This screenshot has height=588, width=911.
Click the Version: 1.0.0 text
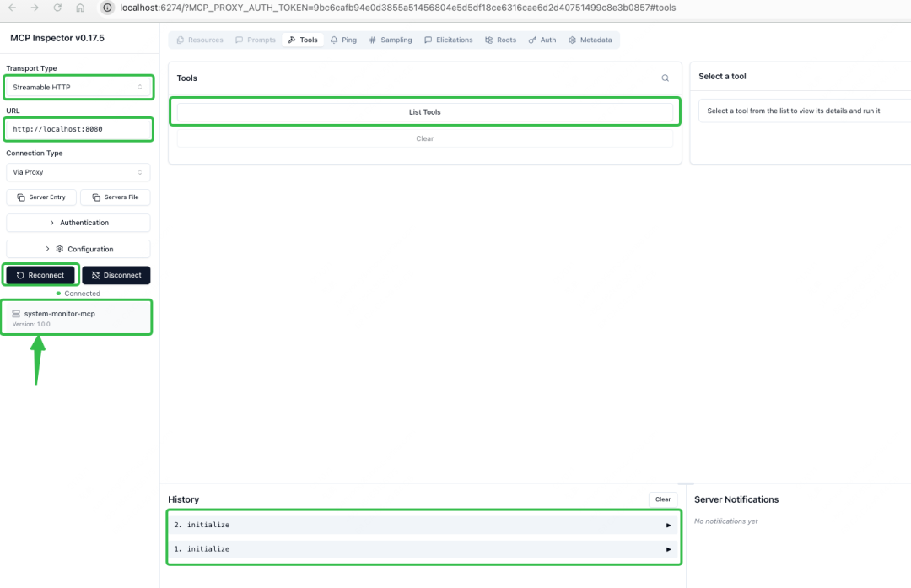[31, 324]
